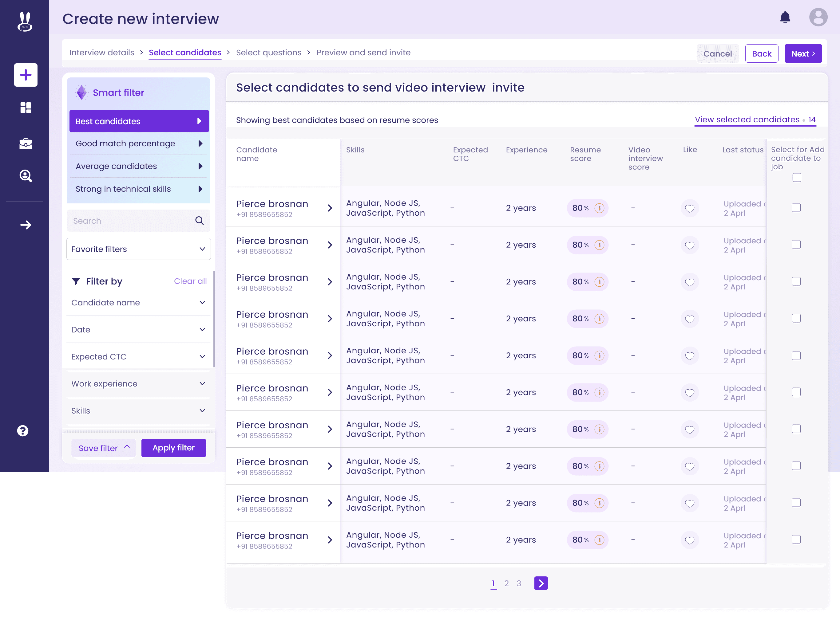Click resume score info icon in first row
840x636 pixels.
(599, 208)
